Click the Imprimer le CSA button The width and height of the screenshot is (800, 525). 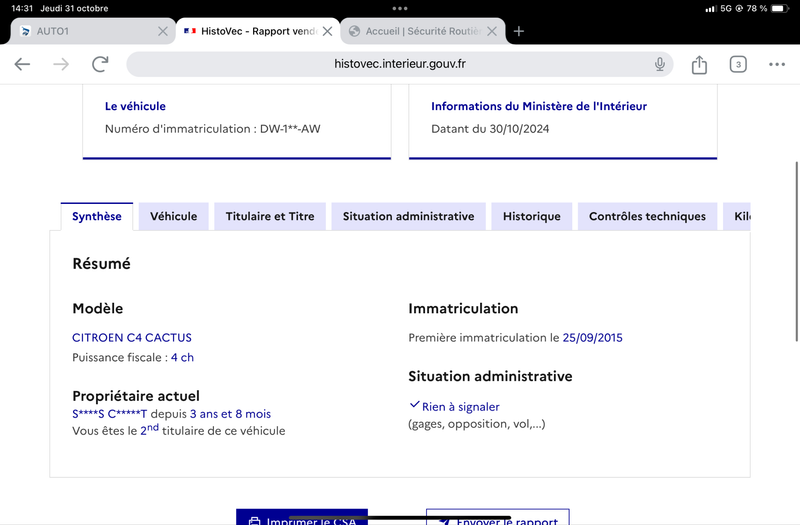[302, 517]
